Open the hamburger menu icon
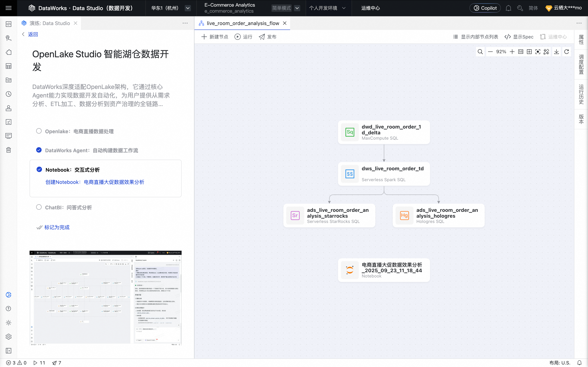 (x=9, y=8)
